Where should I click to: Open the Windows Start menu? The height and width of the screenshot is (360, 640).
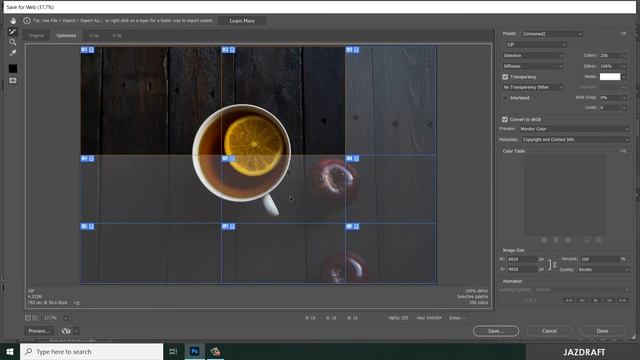[10, 351]
